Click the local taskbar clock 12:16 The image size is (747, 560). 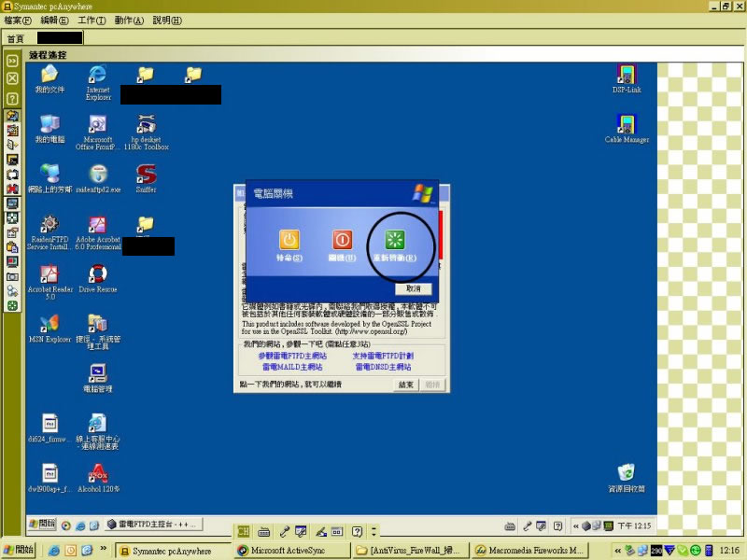click(x=729, y=551)
